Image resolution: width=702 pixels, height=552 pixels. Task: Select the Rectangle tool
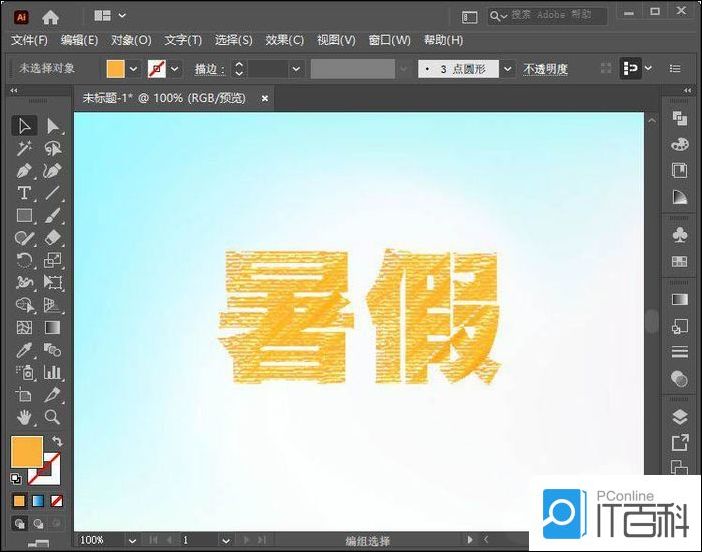click(x=24, y=215)
